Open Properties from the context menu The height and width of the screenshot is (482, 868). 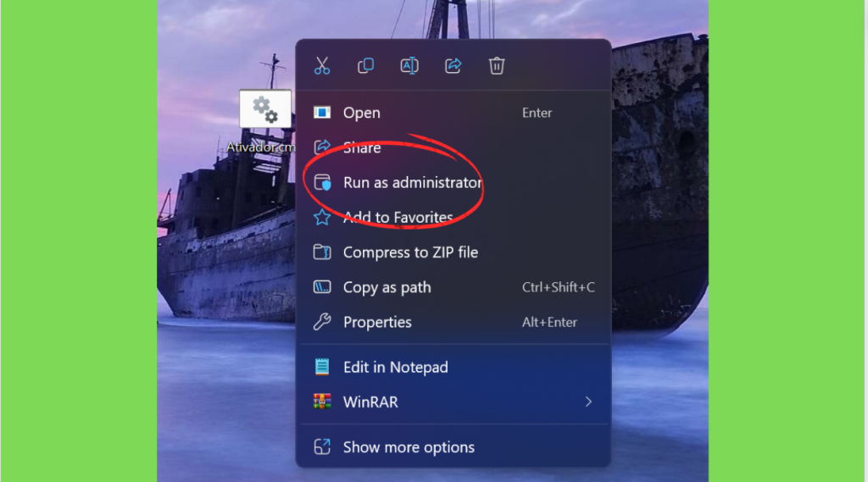point(454,322)
